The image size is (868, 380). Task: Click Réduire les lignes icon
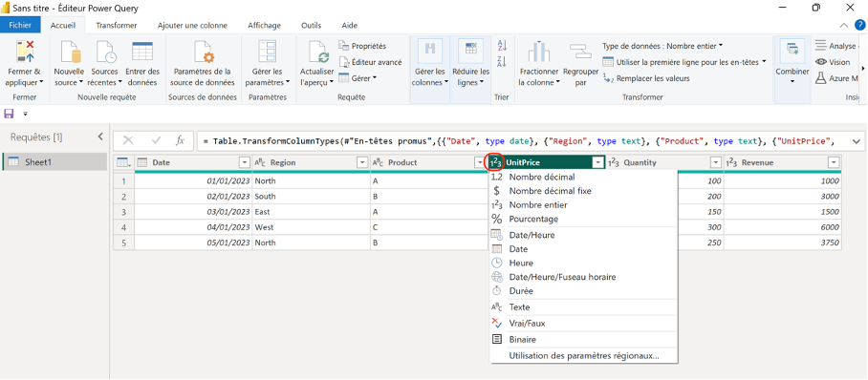click(x=470, y=50)
